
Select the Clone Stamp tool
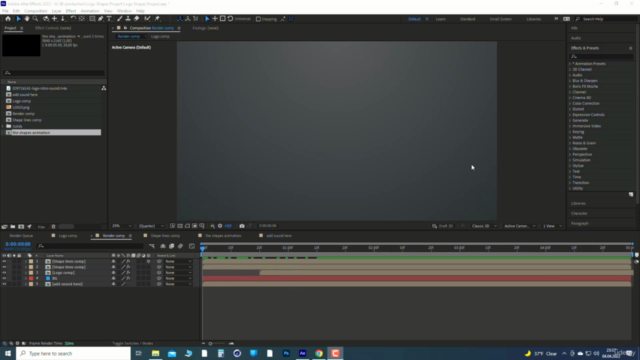[128, 19]
